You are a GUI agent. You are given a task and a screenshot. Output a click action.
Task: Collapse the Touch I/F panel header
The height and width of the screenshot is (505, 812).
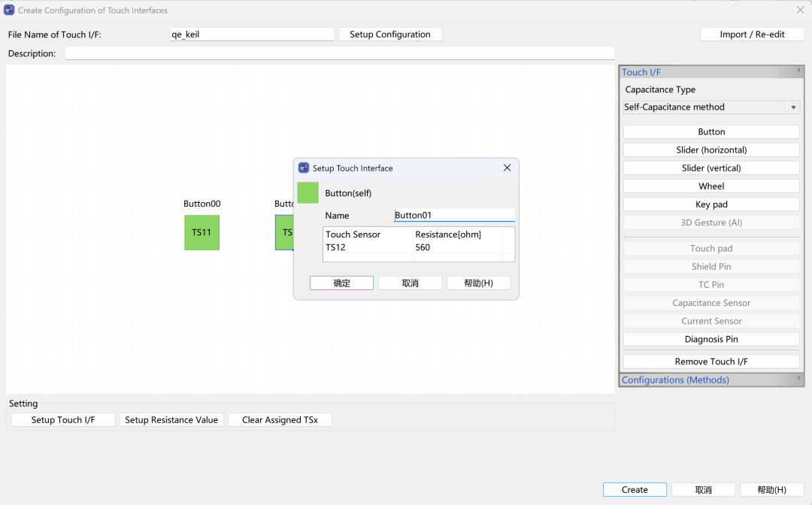click(x=798, y=71)
